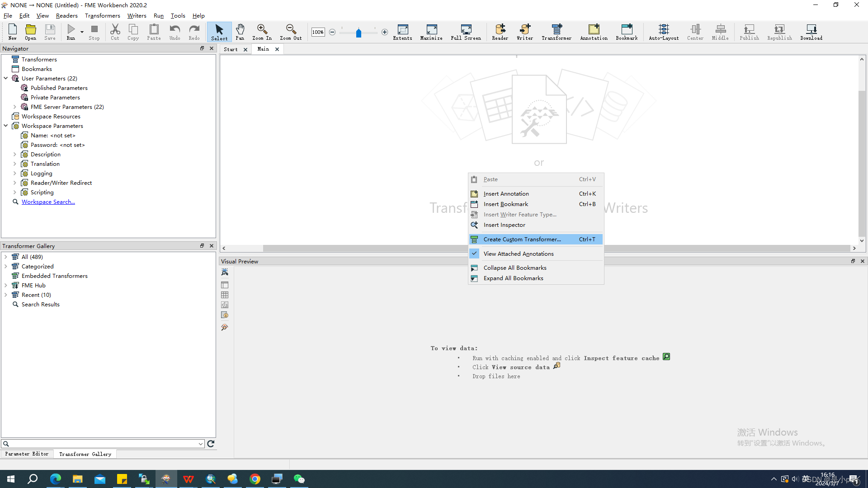
Task: Add a Reader from the toolbar
Action: (500, 32)
